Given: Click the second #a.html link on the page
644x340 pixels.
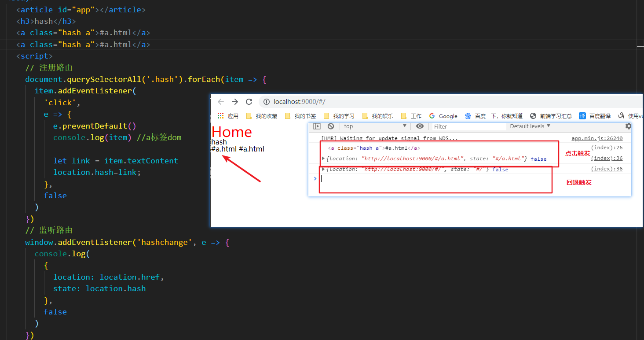Looking at the screenshot, I should [x=252, y=149].
